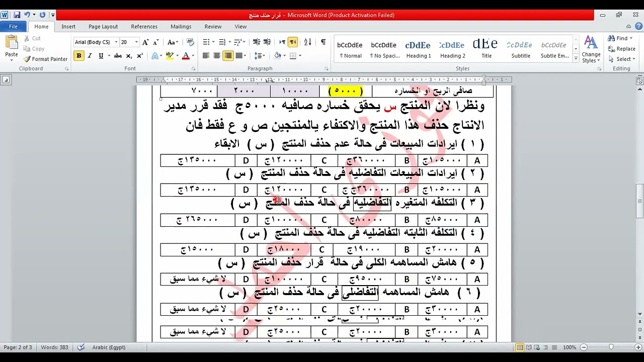Click the Replace command in Editing group

pos(621,49)
